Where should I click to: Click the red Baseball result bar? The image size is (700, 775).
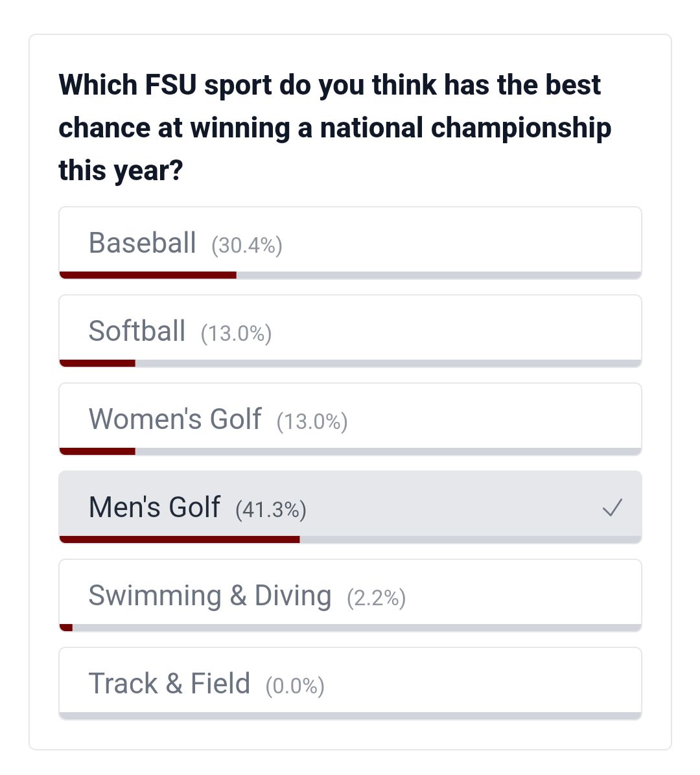pos(148,275)
